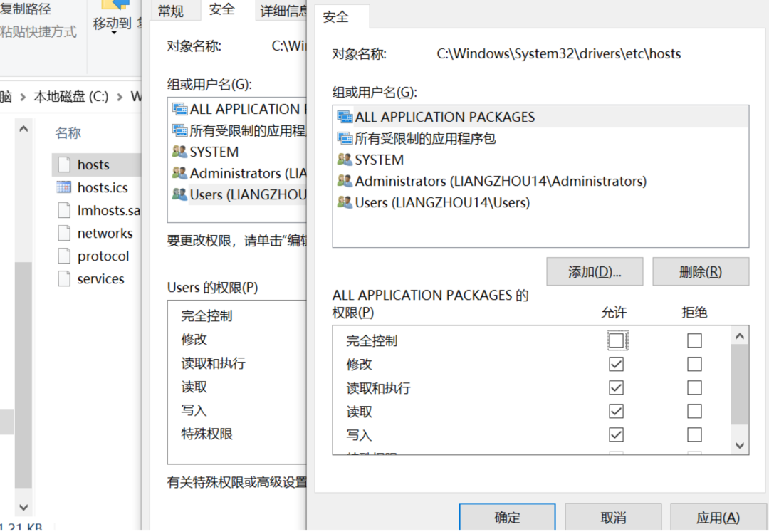Open the 移动到 dropdown arrow
Screen dimensions: 769x532
tap(114, 33)
